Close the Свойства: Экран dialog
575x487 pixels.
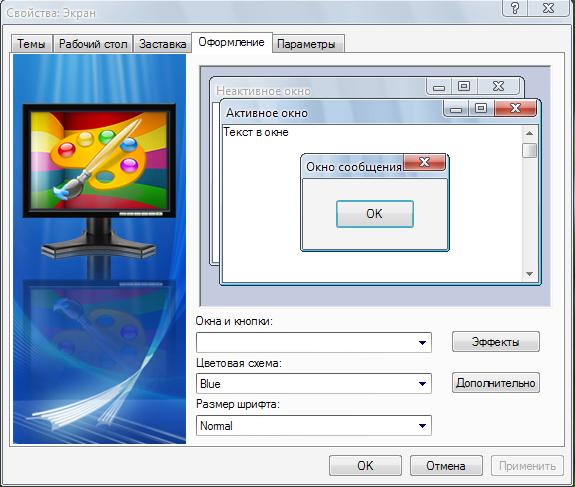(549, 8)
